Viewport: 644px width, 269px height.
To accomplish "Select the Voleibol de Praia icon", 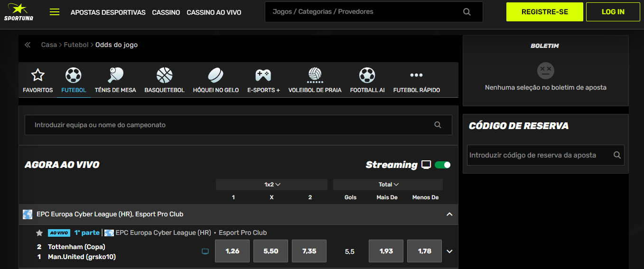I will 315,75.
